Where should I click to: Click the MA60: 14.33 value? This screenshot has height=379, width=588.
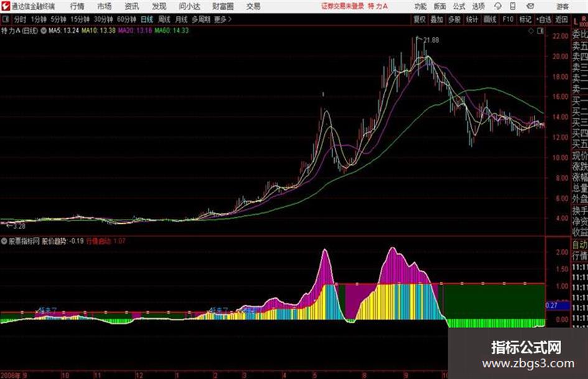pos(171,30)
